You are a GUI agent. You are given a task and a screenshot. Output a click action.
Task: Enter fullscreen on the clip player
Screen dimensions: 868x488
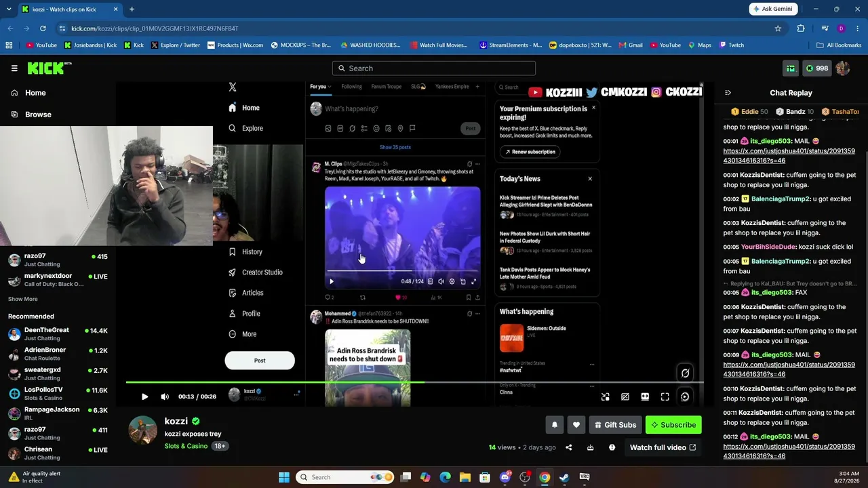(x=665, y=396)
